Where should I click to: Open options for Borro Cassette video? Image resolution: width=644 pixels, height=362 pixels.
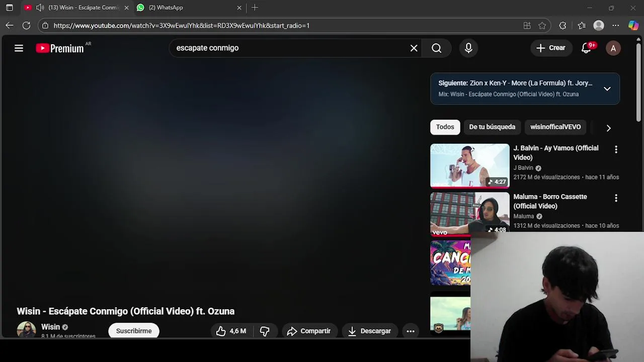616,198
